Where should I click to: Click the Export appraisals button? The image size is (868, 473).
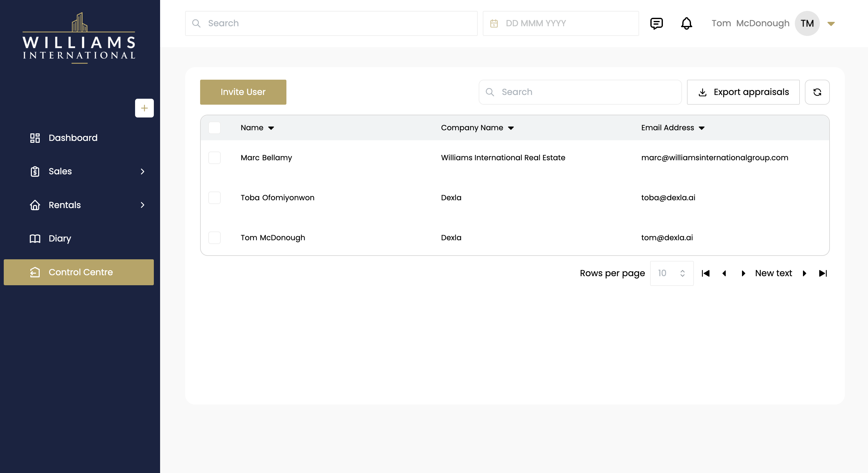(x=743, y=92)
